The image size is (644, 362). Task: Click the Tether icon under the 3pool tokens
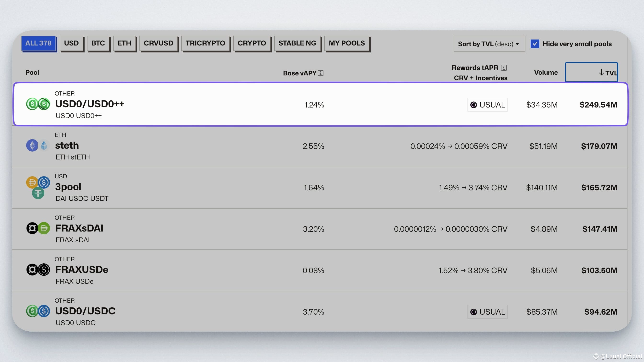tap(38, 193)
